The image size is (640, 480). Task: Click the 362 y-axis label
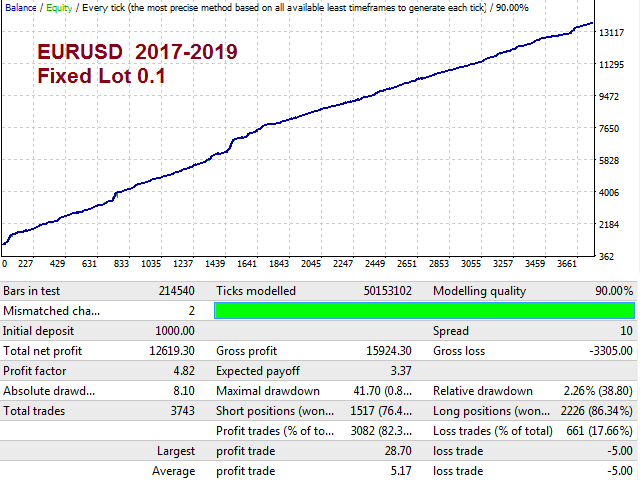(x=606, y=256)
